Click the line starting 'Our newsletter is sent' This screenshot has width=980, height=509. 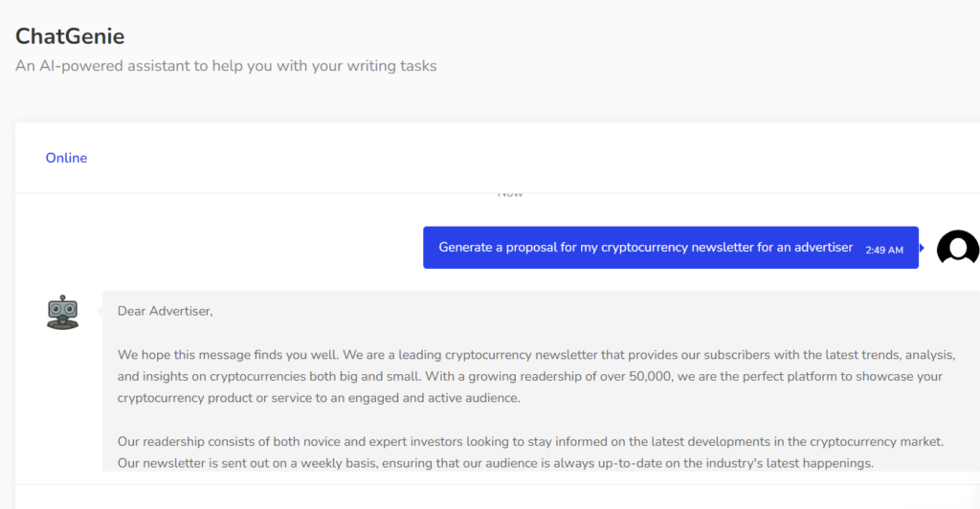(495, 463)
